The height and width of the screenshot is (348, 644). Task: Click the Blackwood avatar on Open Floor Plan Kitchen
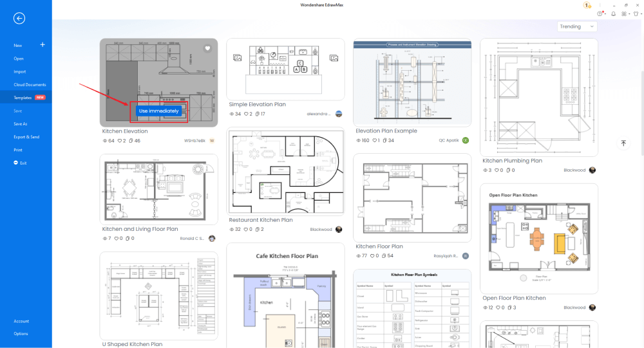592,307
